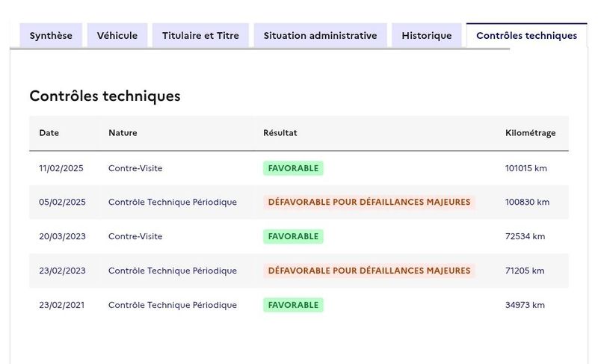Click the Kilométrage column header
Image resolution: width=598 pixels, height=364 pixels.
pos(531,133)
